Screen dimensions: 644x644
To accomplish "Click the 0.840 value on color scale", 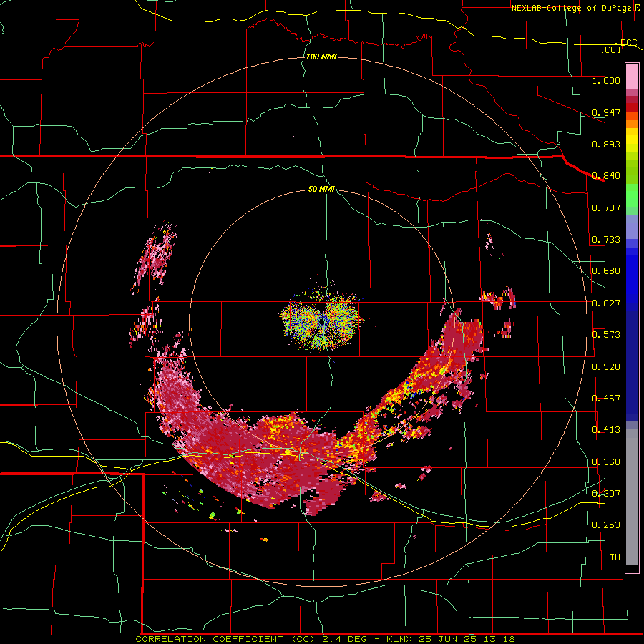I will 606,176.
